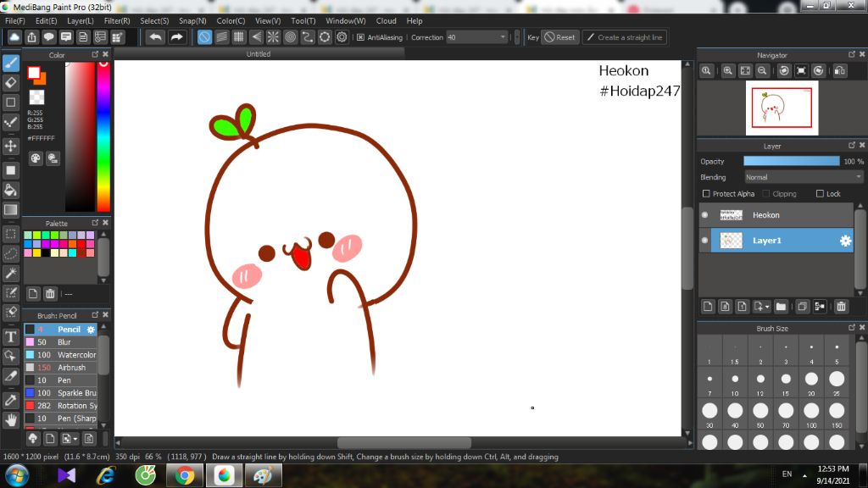Select the Eraser tool
Screen dimensions: 868x488
point(10,83)
